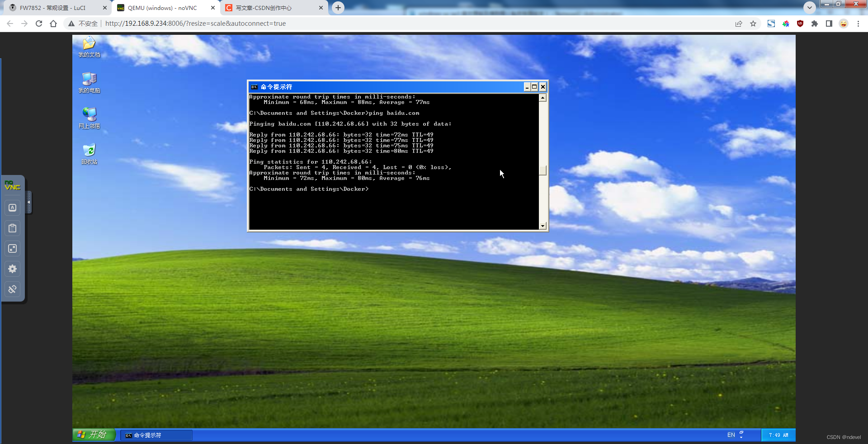Viewport: 868px width, 444px height.
Task: Open noVNC extra keys panel
Action: (13, 208)
